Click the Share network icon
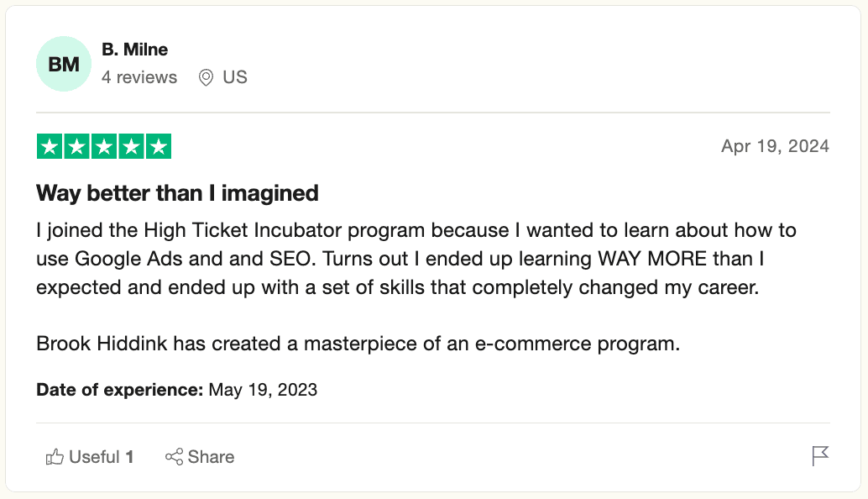Image resolution: width=868 pixels, height=499 pixels. point(175,457)
